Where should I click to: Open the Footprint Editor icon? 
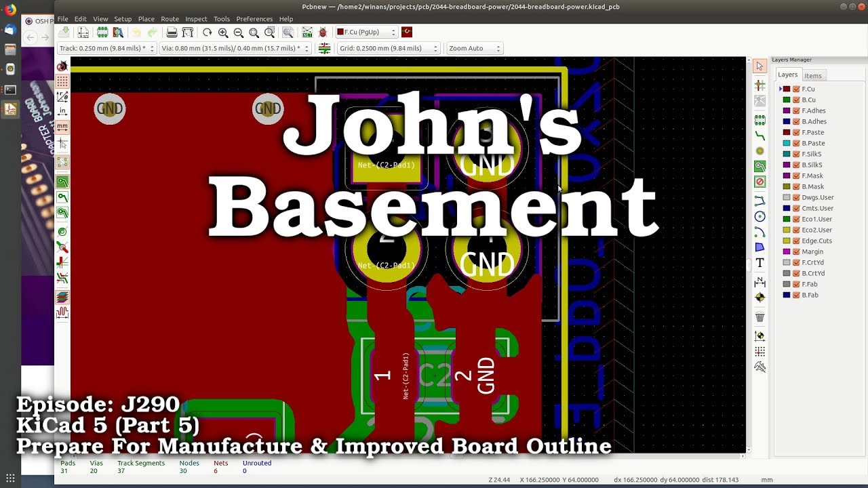pos(102,33)
